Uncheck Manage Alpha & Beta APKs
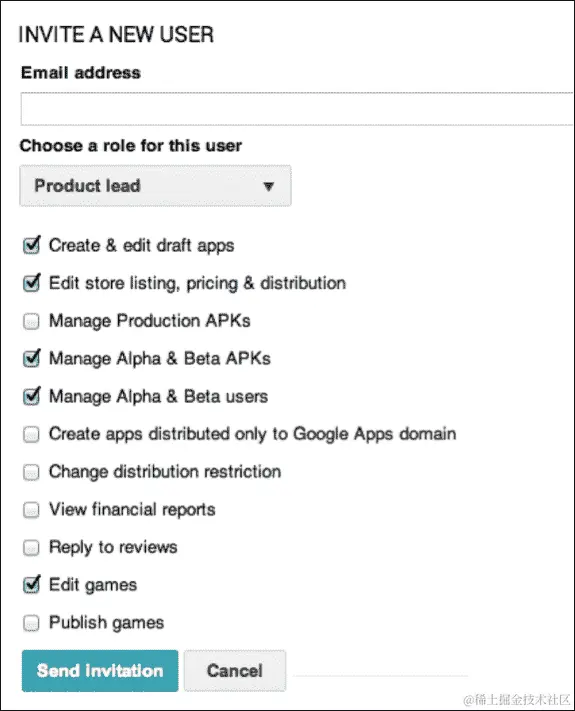 (31, 358)
